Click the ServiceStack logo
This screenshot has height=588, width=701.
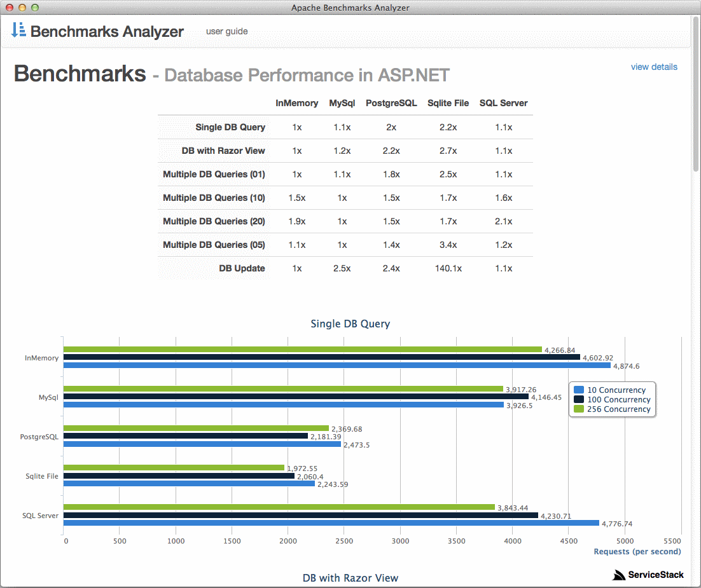(x=648, y=575)
